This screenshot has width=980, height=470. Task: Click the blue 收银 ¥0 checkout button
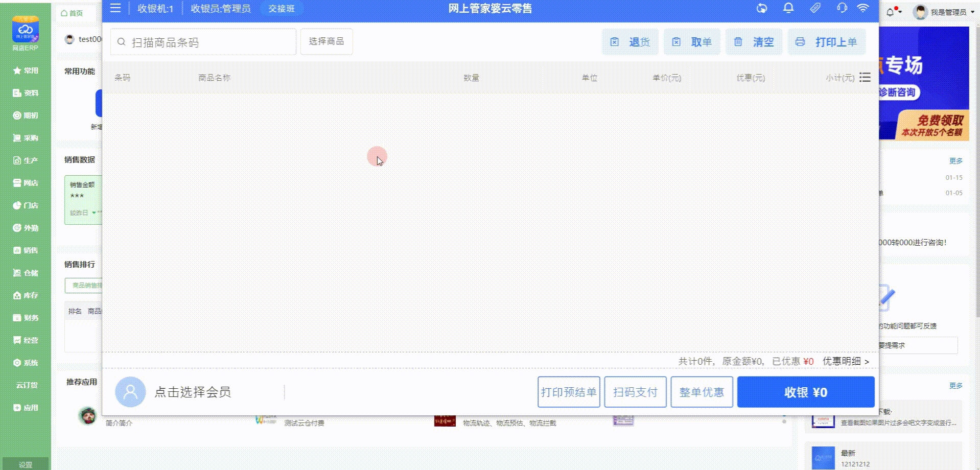806,392
